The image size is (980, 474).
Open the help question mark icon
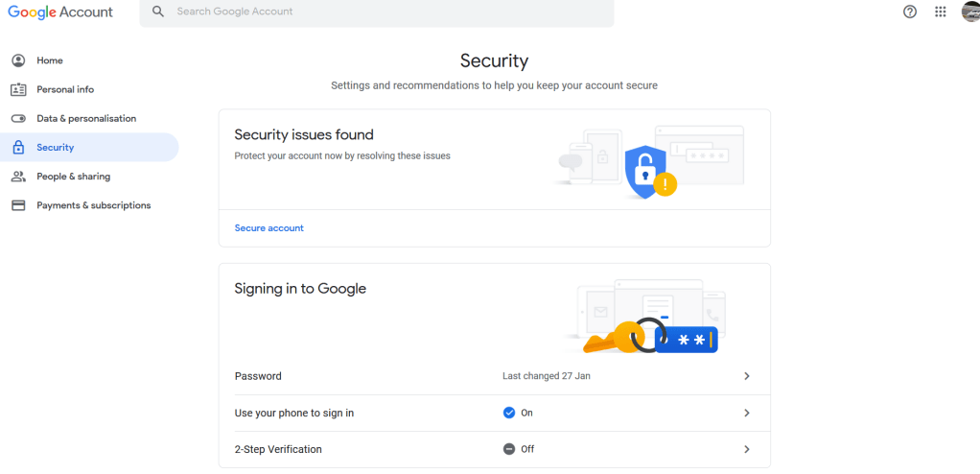[910, 12]
